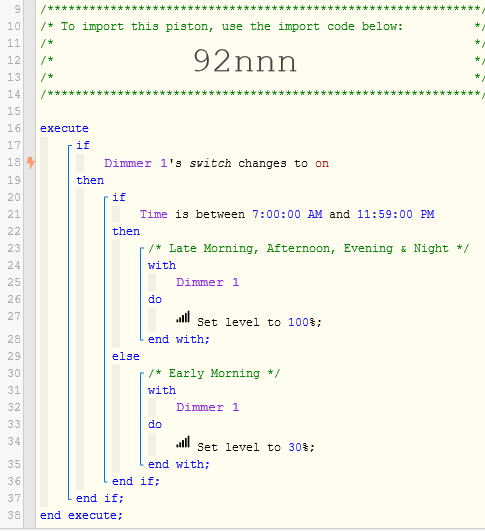Image resolution: width=485 pixels, height=531 pixels.
Task: Open the condition Dimmer 1's switch changes to on
Action: pyautogui.click(x=216, y=163)
